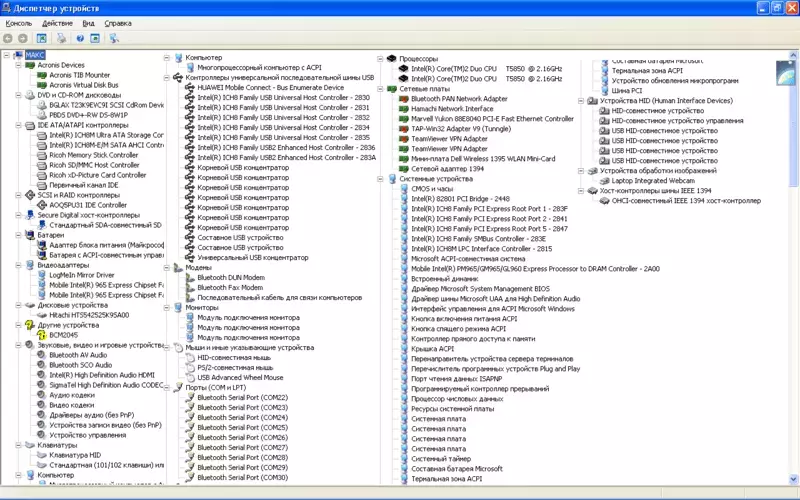Select HUAWEI Mobile Connect - Bus Enumerate Device

click(270, 87)
